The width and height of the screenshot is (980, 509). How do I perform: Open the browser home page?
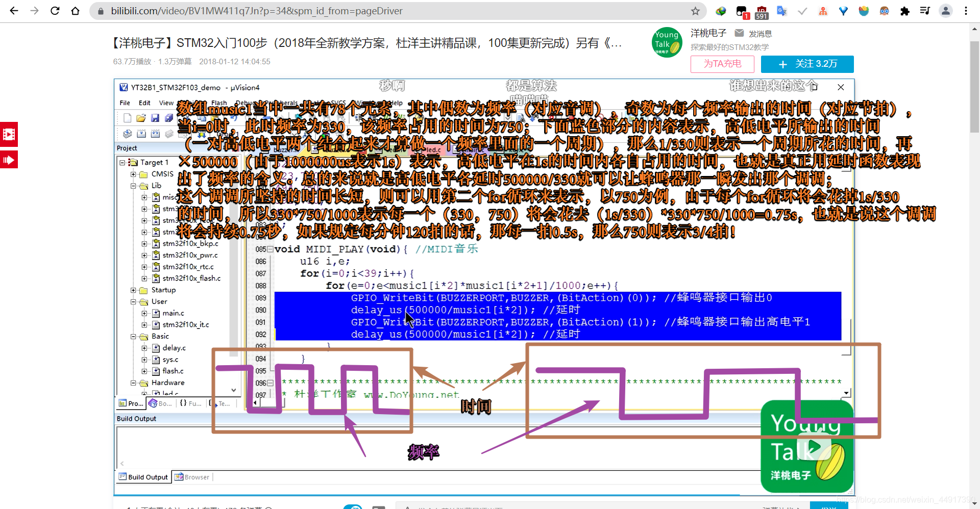pos(75,11)
